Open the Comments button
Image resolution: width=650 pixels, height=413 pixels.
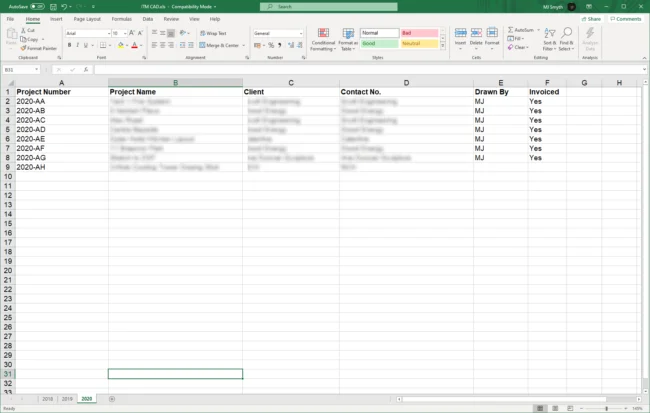click(x=626, y=19)
